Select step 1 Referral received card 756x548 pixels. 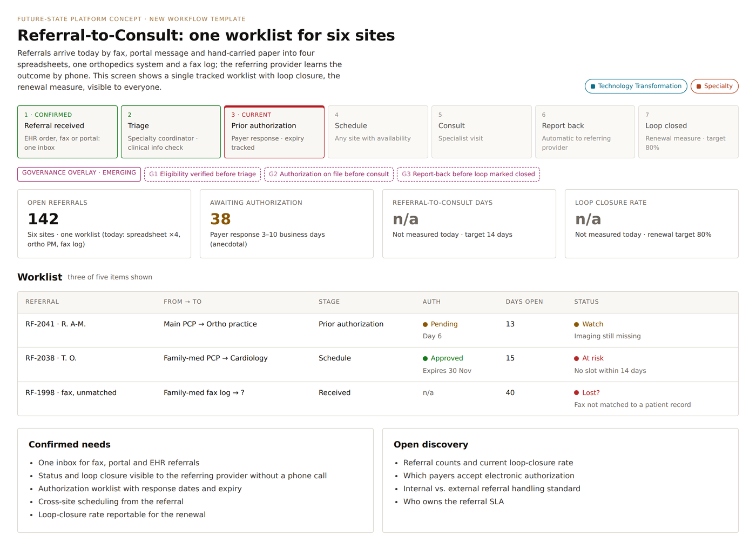pos(67,132)
